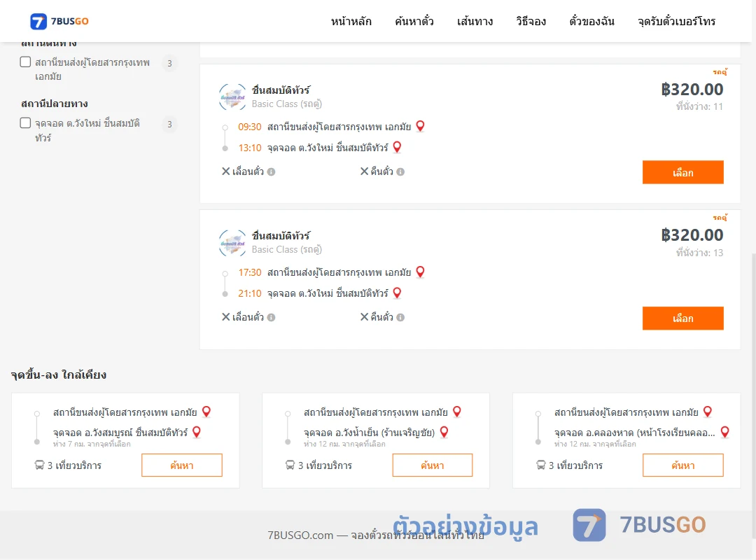Click X icon for เลื่อนตั๋ว in 09:30 trip
The width and height of the screenshot is (756, 560).
pyautogui.click(x=225, y=171)
